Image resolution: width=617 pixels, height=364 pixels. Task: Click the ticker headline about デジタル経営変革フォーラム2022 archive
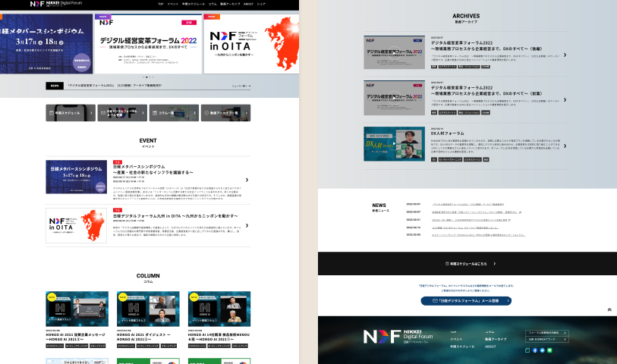[115, 85]
